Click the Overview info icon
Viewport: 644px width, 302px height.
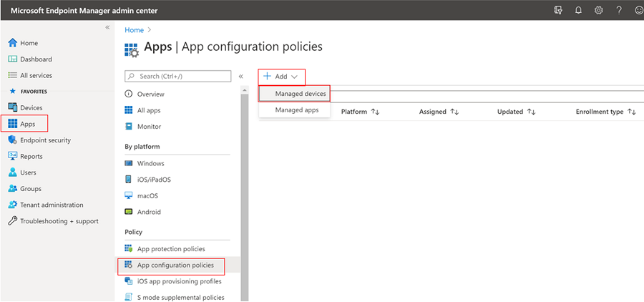pyautogui.click(x=129, y=94)
